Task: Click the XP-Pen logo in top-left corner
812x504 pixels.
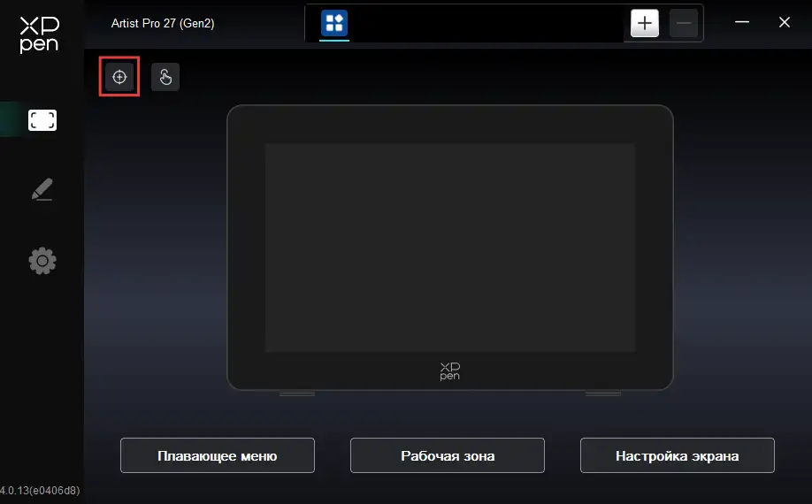Action: 39,34
